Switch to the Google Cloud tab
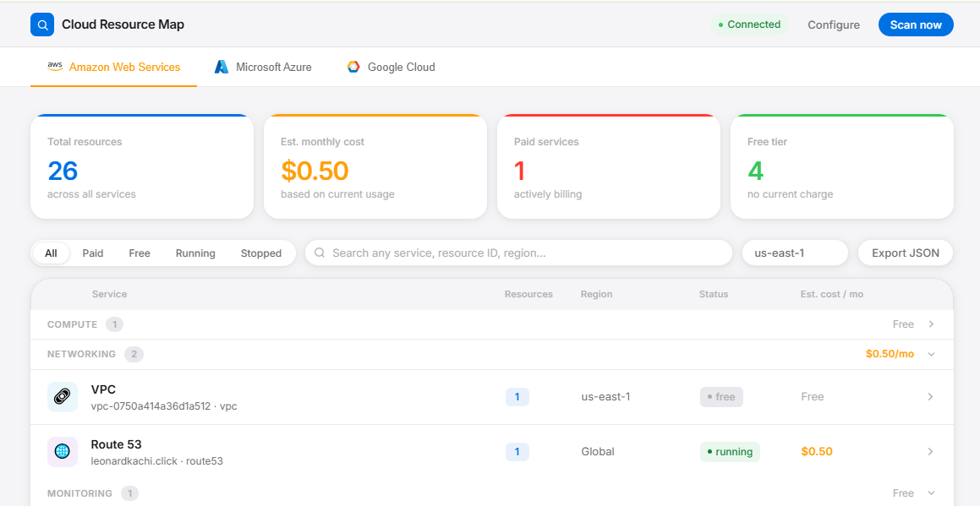This screenshot has width=980, height=506. (401, 67)
